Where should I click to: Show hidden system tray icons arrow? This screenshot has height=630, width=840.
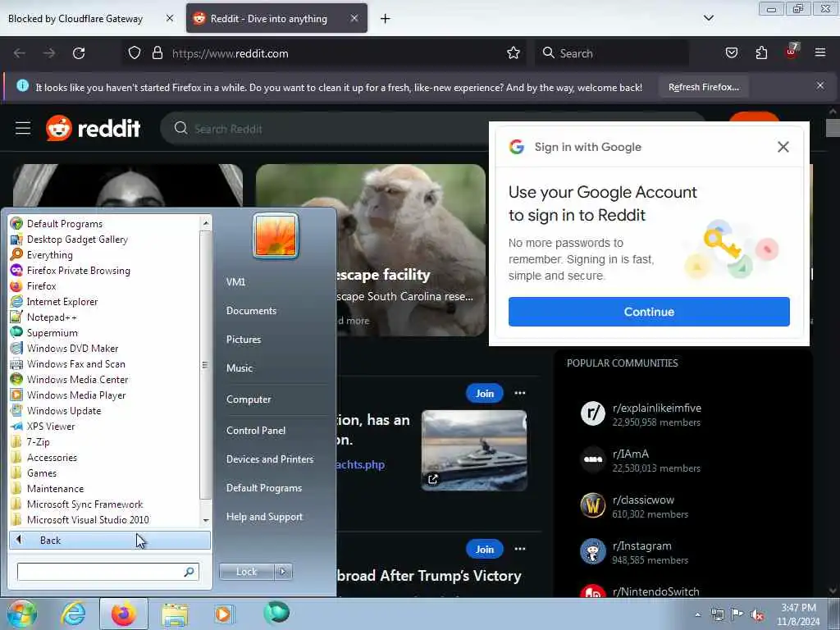(x=697, y=614)
